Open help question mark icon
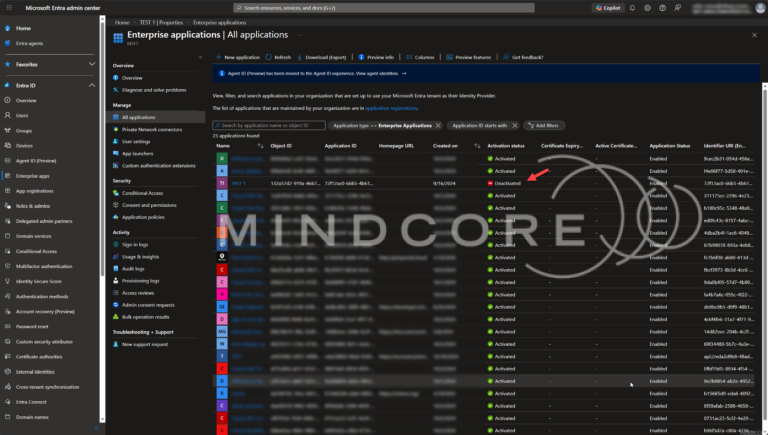Image resolution: width=768 pixels, height=435 pixels. tap(662, 8)
